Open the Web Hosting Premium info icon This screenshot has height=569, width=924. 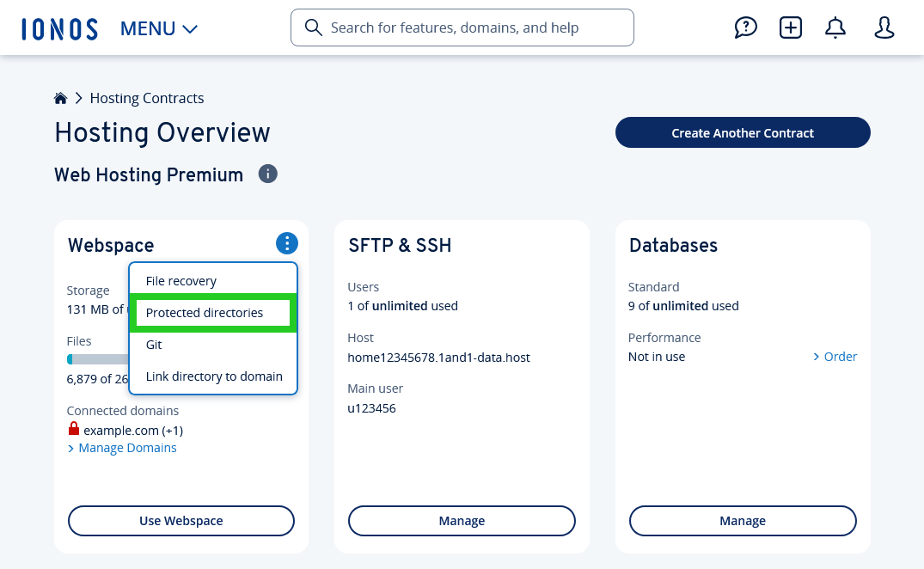tap(267, 174)
